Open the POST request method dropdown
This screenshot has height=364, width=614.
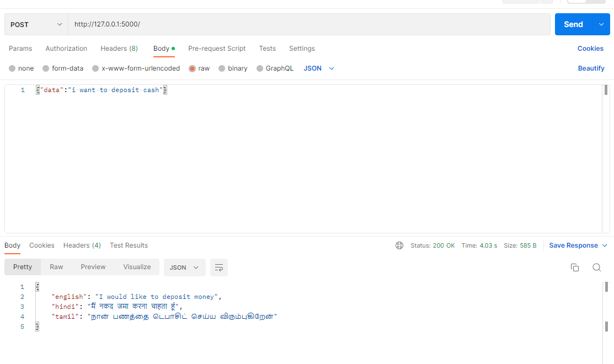click(36, 24)
